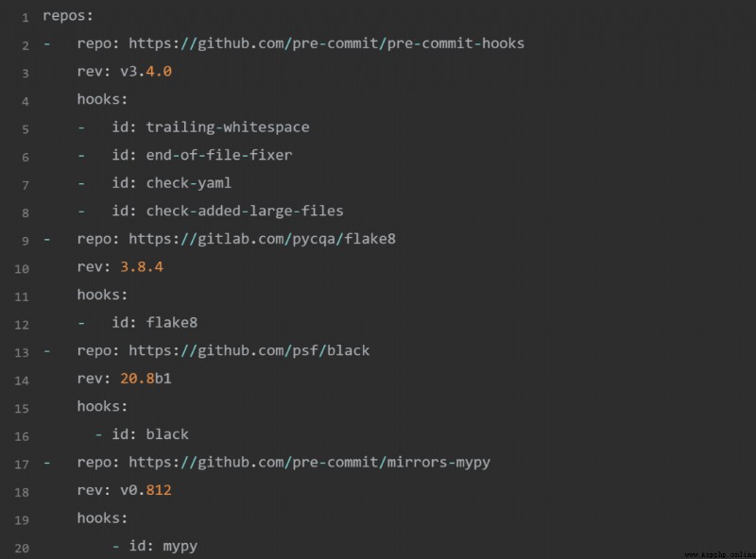Click check-added-large-files hook id

coord(245,212)
